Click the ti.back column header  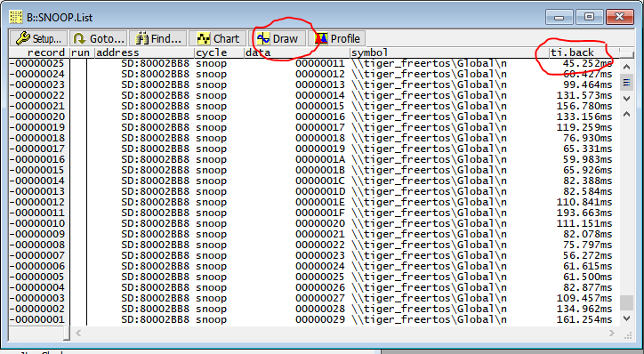(572, 52)
